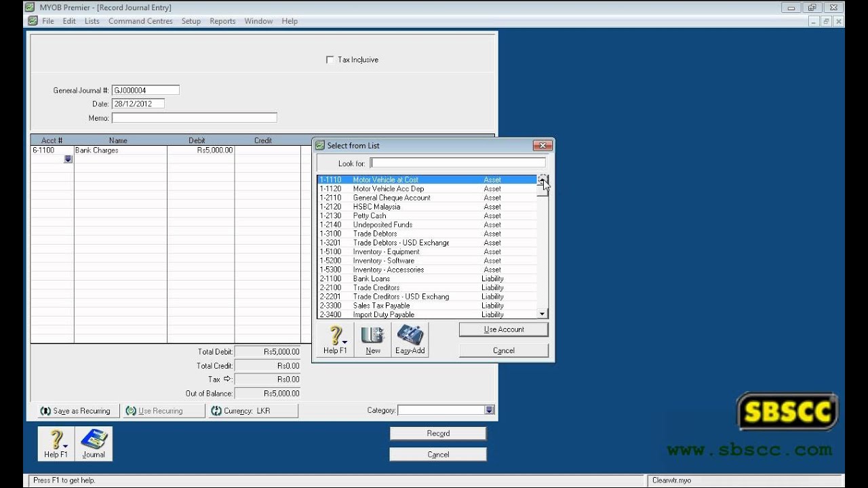This screenshot has height=488, width=868.
Task: Select Sales Tax Payable row
Action: [x=427, y=306]
